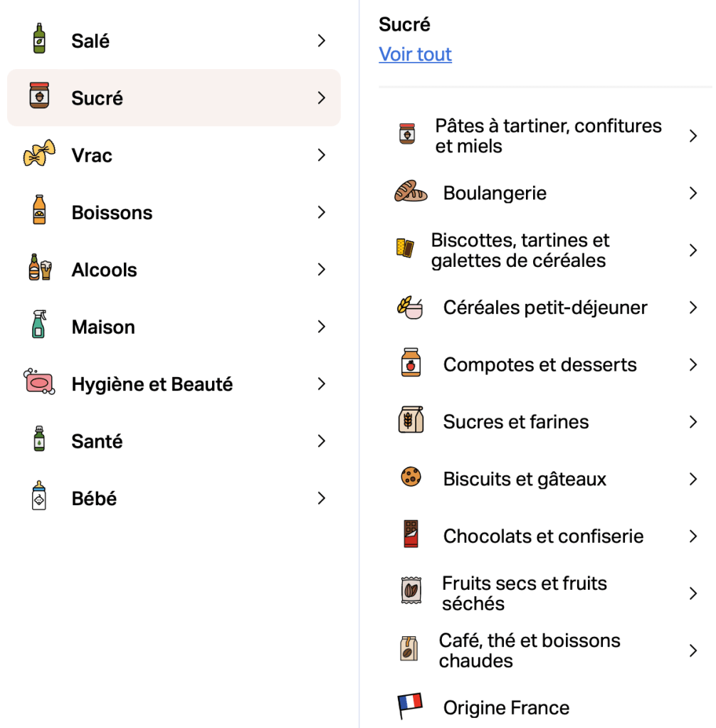The width and height of the screenshot is (716, 728).
Task: Expand Boissons using its chevron arrow
Action: (322, 212)
